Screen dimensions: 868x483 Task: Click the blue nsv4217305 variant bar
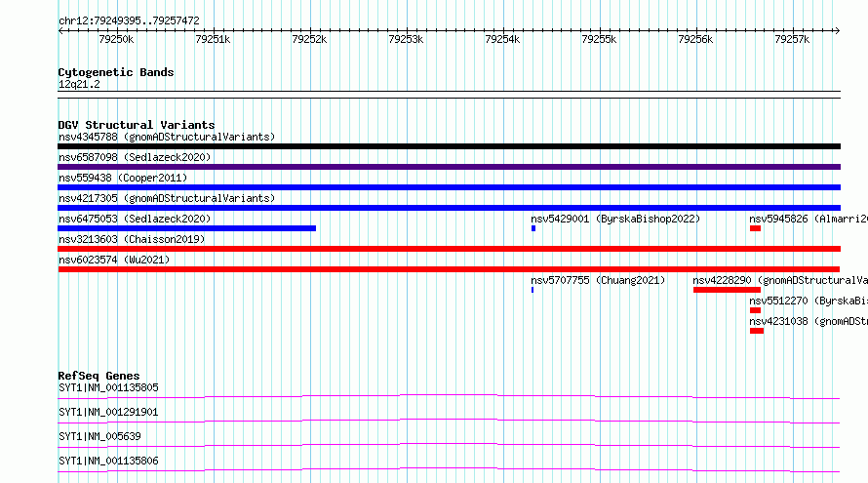point(449,208)
